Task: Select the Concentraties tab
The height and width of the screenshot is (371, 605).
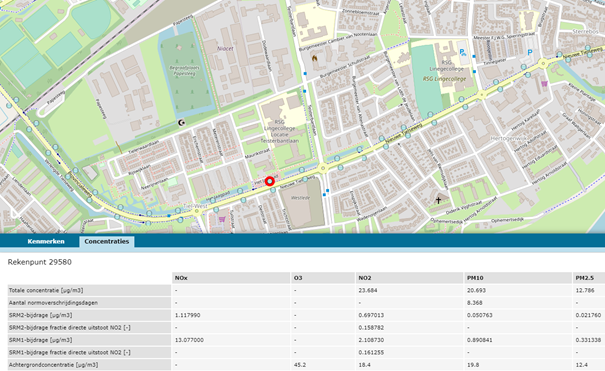Action: (107, 241)
